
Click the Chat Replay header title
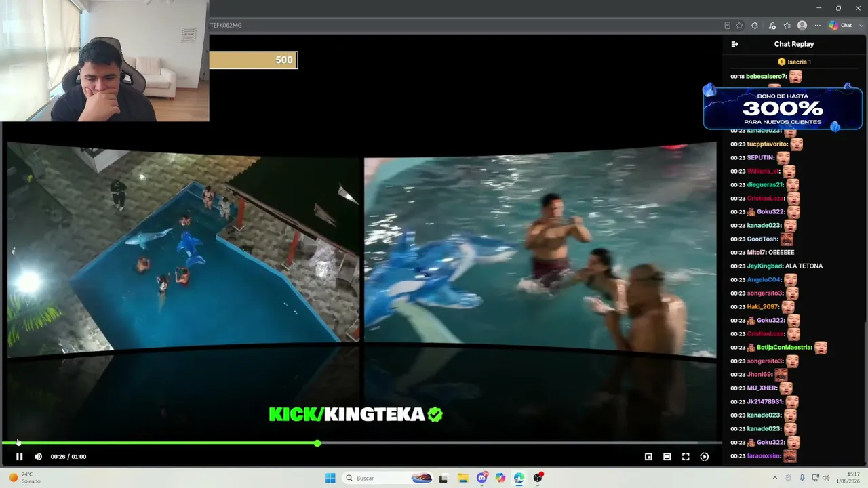794,44
